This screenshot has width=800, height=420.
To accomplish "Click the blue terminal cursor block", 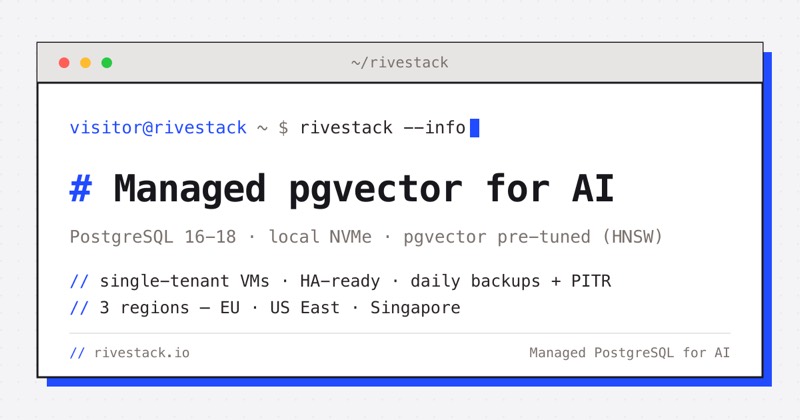I will click(x=474, y=128).
